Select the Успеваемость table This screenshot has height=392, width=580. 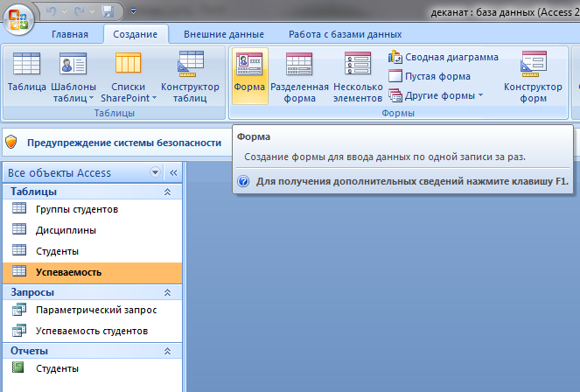(x=93, y=272)
